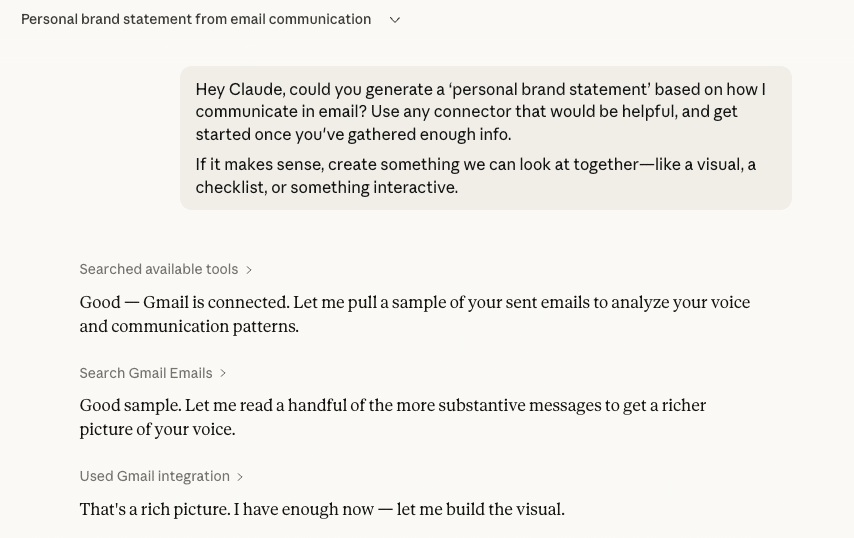Click the 'If it makes sense' paragraph

pos(475,175)
